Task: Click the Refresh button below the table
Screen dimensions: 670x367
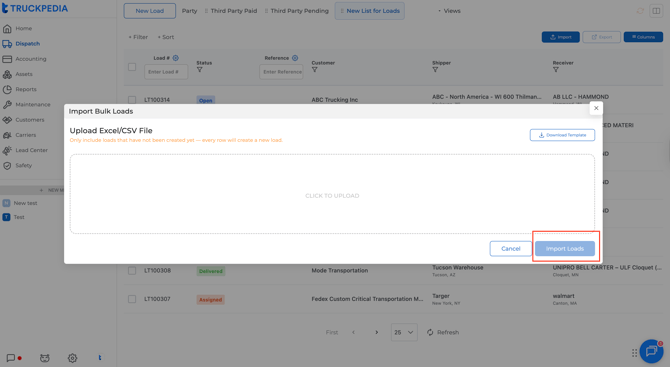Action: coord(443,332)
